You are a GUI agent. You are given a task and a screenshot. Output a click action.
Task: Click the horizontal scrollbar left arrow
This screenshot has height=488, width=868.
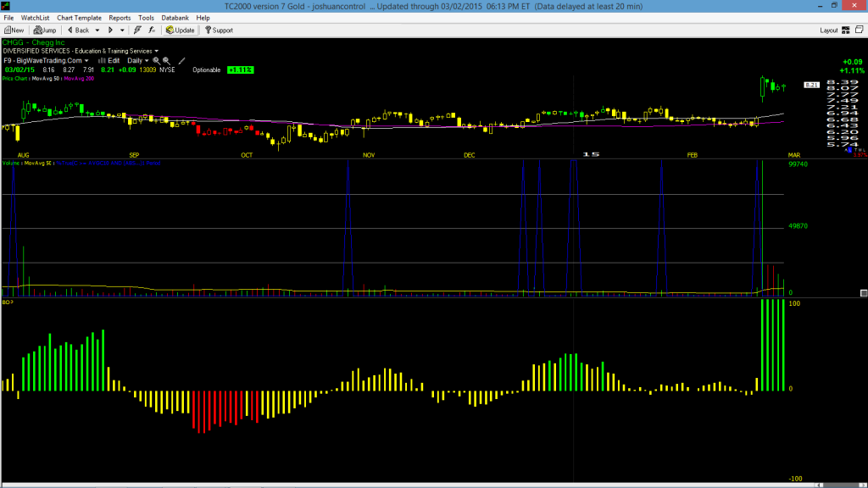tap(819, 485)
